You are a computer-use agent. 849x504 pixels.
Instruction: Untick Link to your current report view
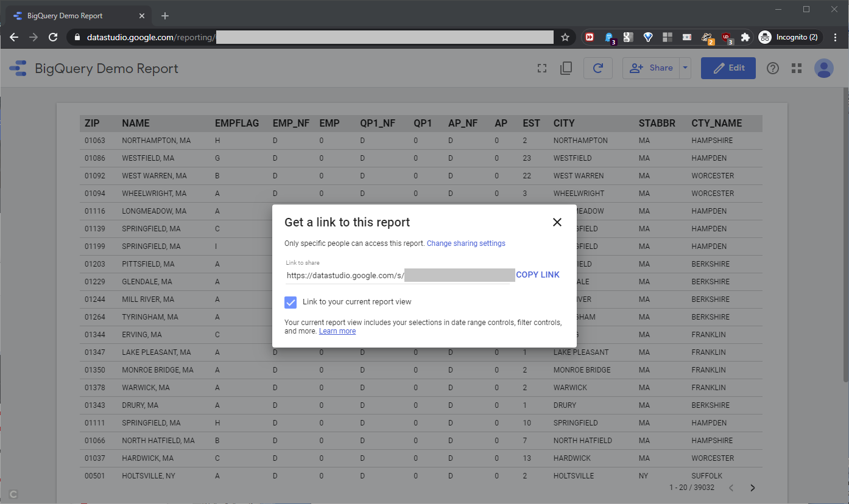click(x=291, y=302)
